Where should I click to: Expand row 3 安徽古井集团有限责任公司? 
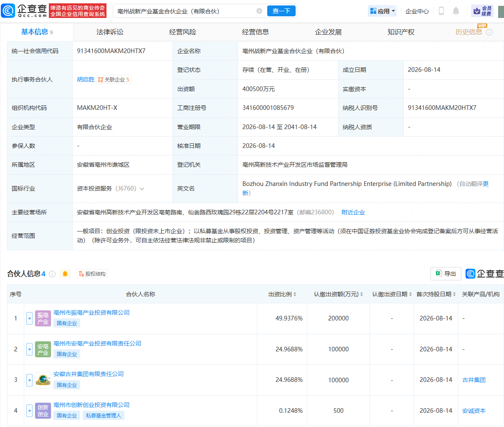coord(29,380)
